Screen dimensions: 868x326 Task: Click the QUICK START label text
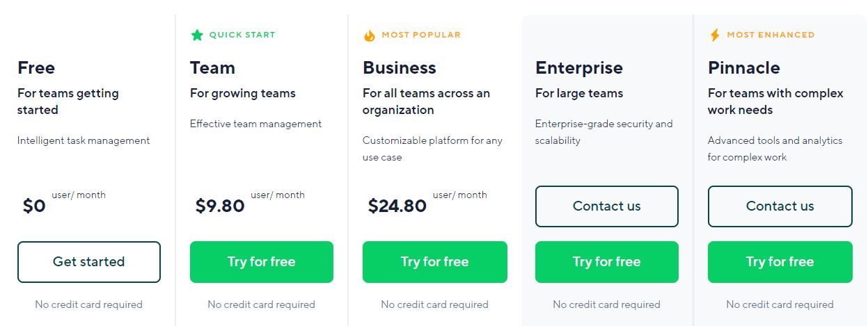coord(242,35)
